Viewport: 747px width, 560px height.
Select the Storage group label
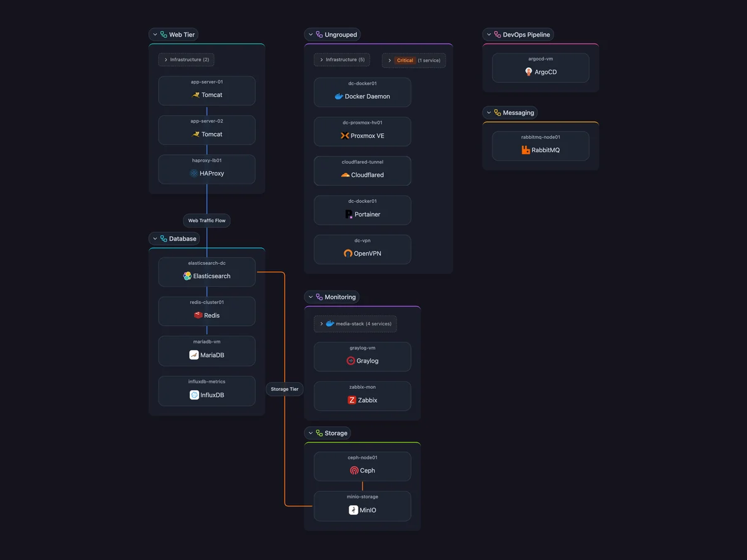point(336,433)
